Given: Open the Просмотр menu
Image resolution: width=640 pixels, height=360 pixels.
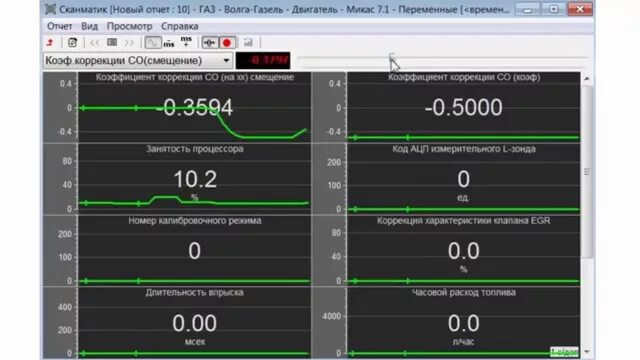Looking at the screenshot, I should coord(129,26).
